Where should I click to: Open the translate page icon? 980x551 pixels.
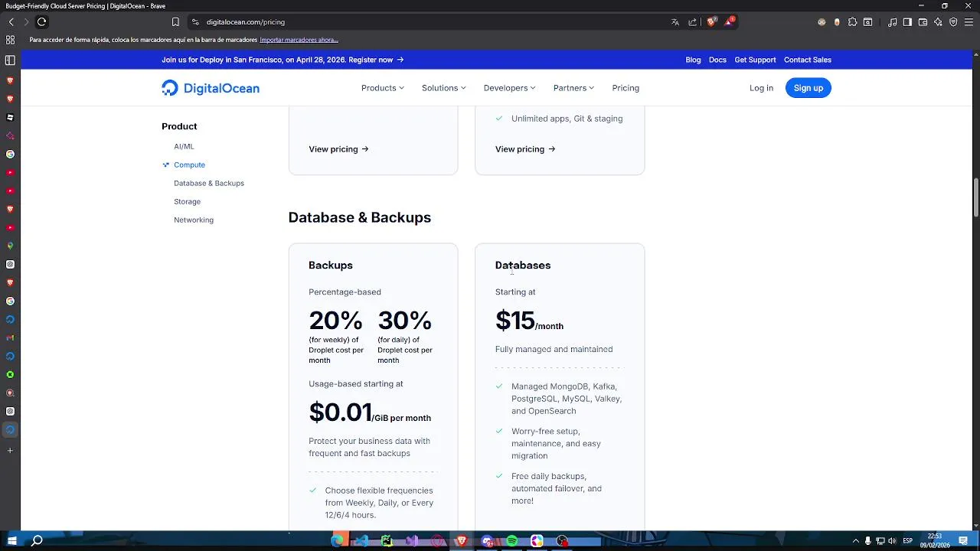pyautogui.click(x=675, y=22)
